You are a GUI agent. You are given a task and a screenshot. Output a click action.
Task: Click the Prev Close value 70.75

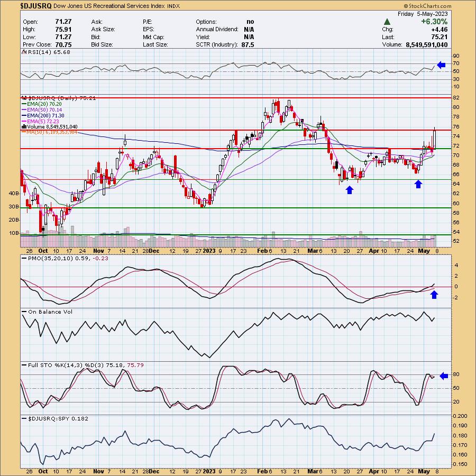(x=63, y=44)
